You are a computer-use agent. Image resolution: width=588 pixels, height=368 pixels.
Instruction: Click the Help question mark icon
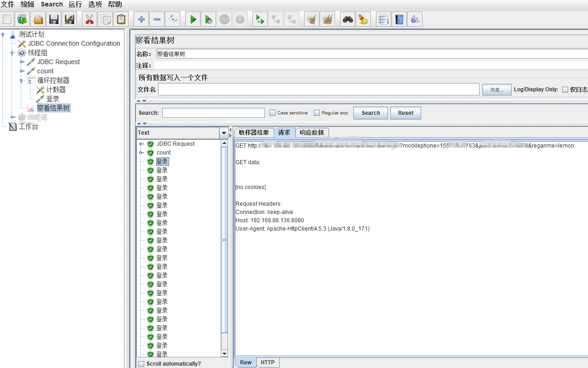[399, 19]
